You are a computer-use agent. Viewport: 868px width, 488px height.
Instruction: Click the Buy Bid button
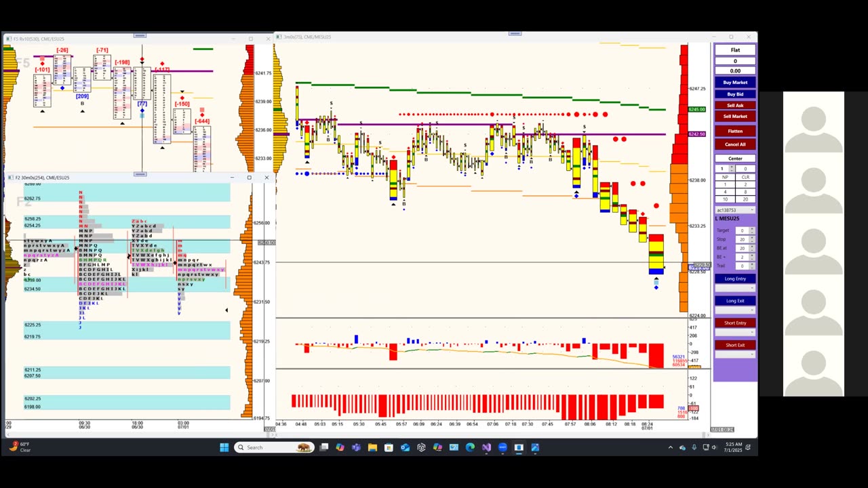point(735,94)
